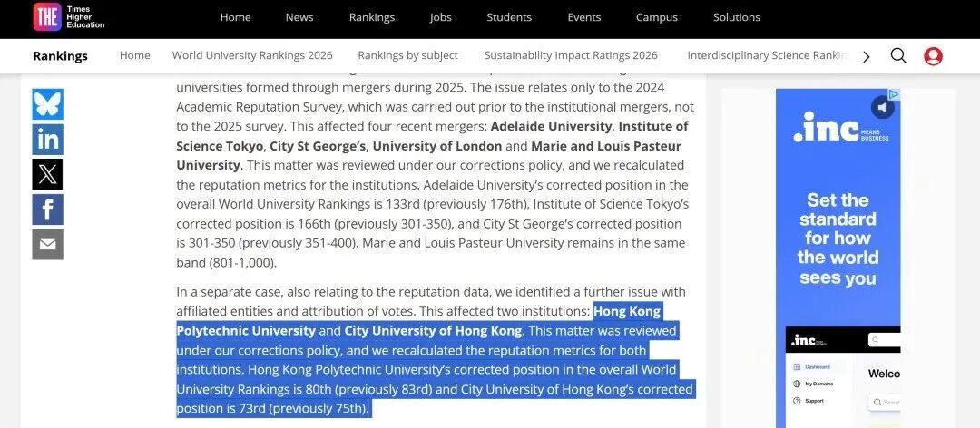Open World University Rankings 2026

pyautogui.click(x=252, y=55)
